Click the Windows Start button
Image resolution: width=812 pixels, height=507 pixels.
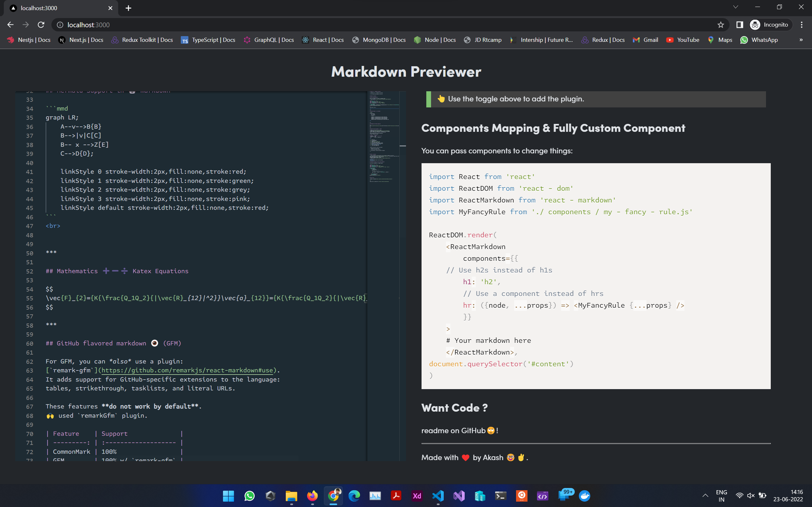228,496
